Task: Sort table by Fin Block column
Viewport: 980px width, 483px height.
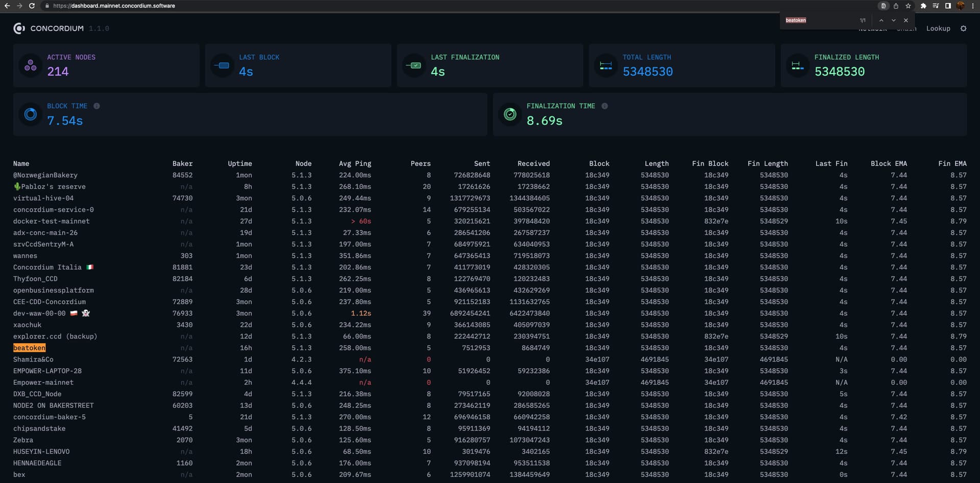Action: tap(710, 163)
